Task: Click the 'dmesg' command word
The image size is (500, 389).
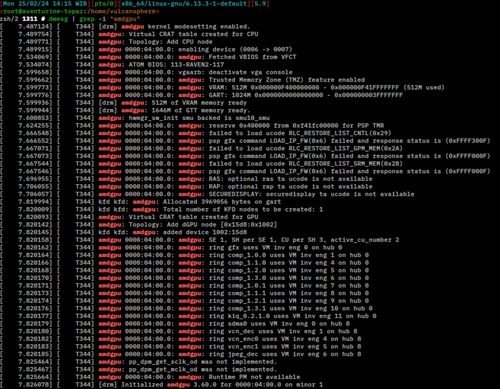Action: 58,19
